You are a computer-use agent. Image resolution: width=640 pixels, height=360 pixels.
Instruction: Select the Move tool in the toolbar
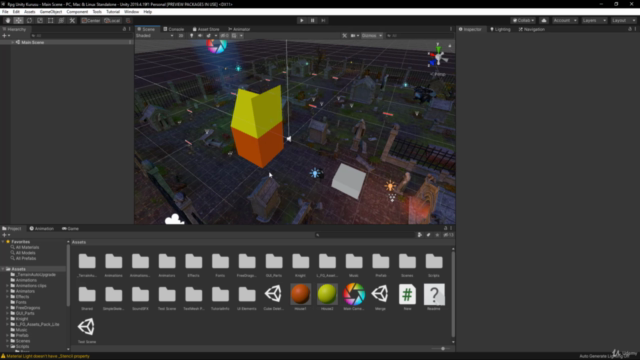[x=18, y=20]
